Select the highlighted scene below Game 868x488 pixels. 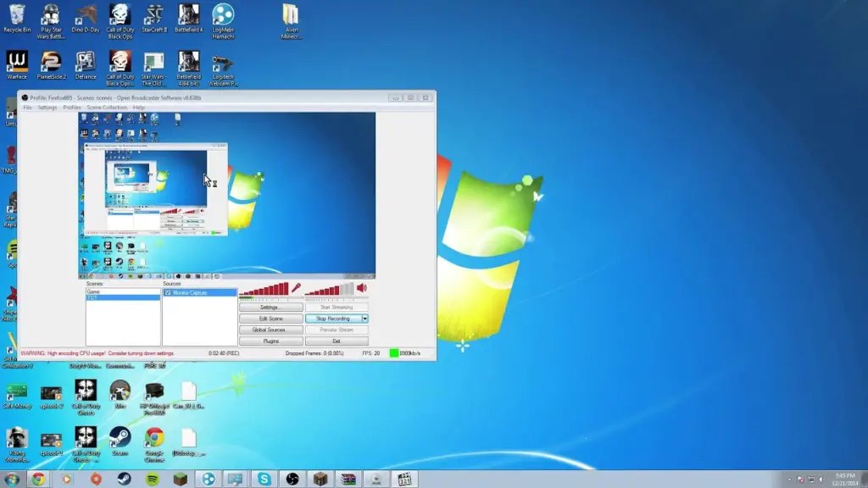123,297
